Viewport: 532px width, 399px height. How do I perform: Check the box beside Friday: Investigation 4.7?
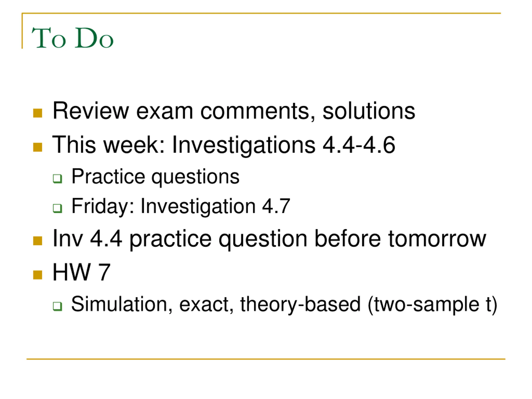click(58, 208)
